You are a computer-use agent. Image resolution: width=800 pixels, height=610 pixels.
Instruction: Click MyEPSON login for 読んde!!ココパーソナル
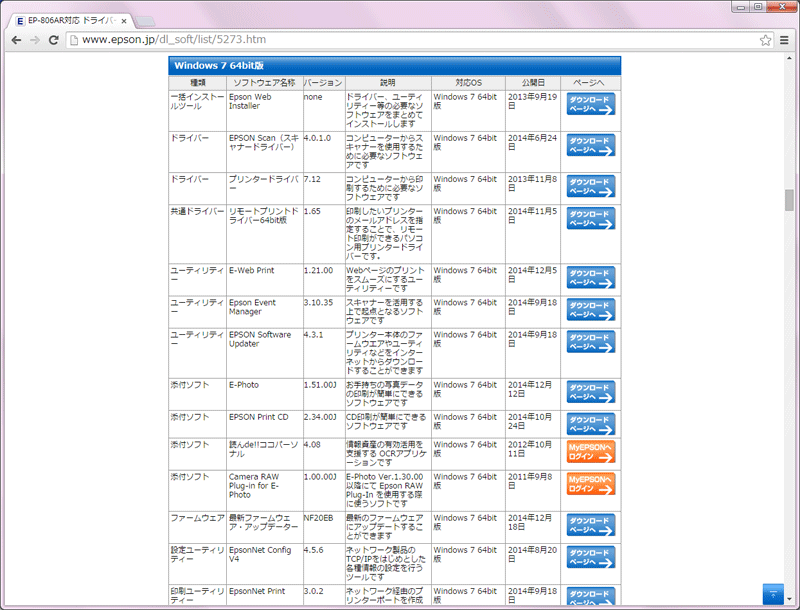coord(591,452)
